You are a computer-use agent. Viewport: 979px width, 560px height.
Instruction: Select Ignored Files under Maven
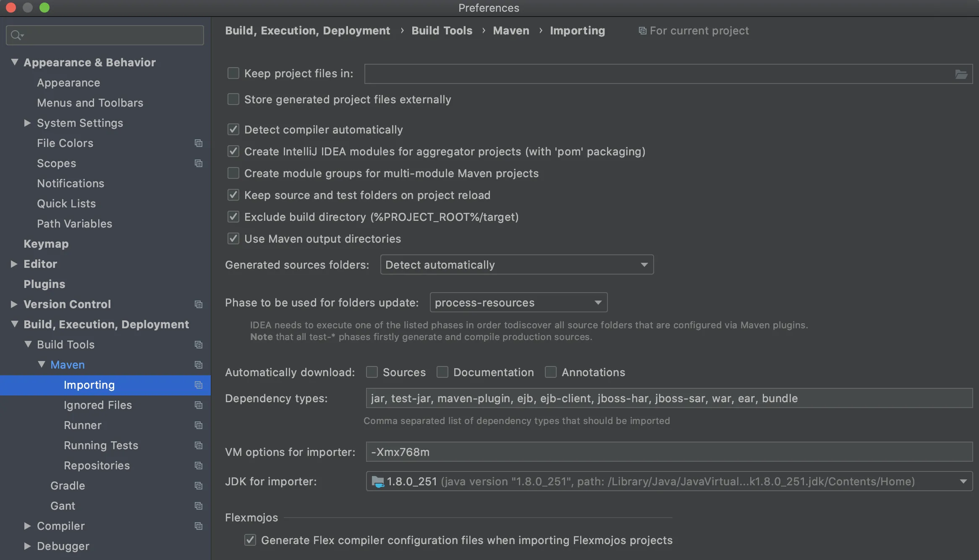[x=98, y=405]
